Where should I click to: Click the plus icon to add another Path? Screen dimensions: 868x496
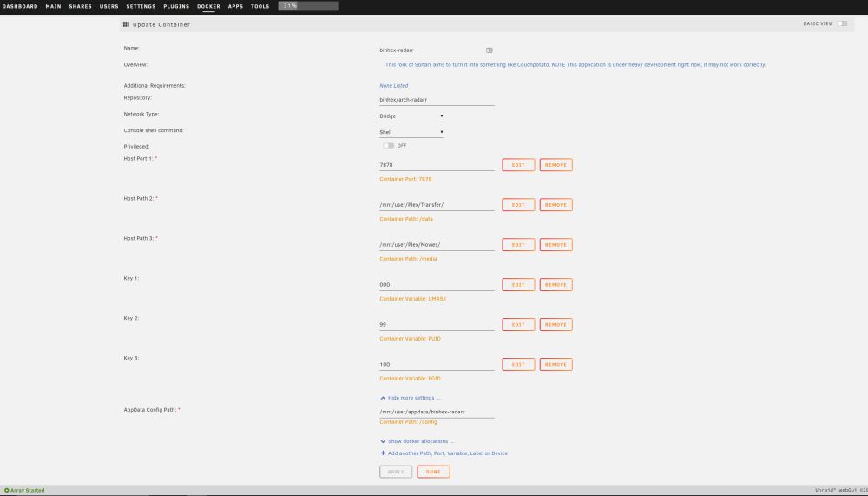[x=383, y=453]
